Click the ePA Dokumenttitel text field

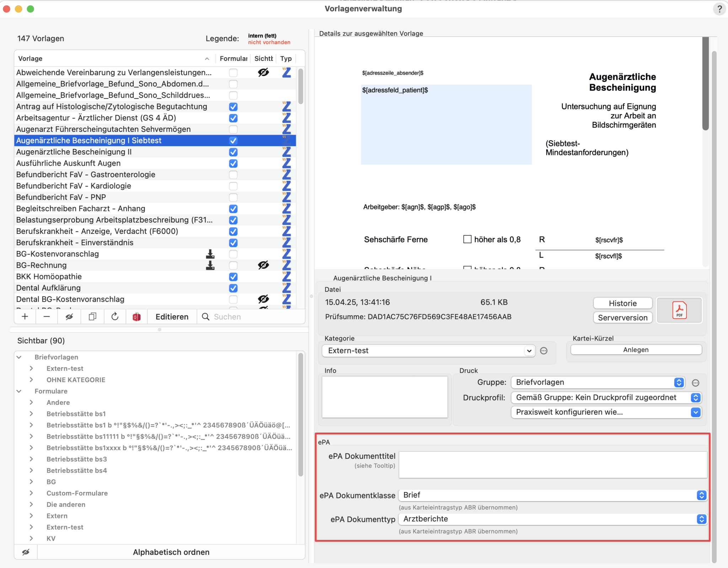click(553, 465)
